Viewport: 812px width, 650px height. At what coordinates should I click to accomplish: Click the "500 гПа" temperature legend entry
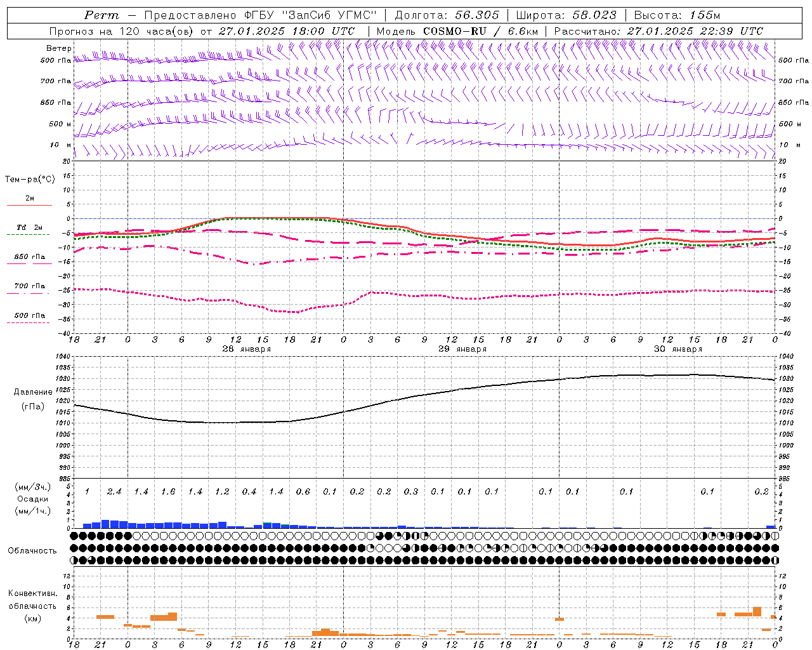[29, 315]
